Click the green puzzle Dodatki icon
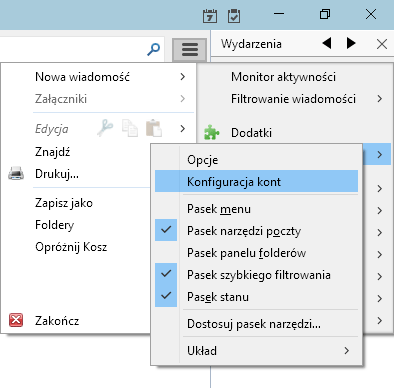 pyautogui.click(x=211, y=132)
